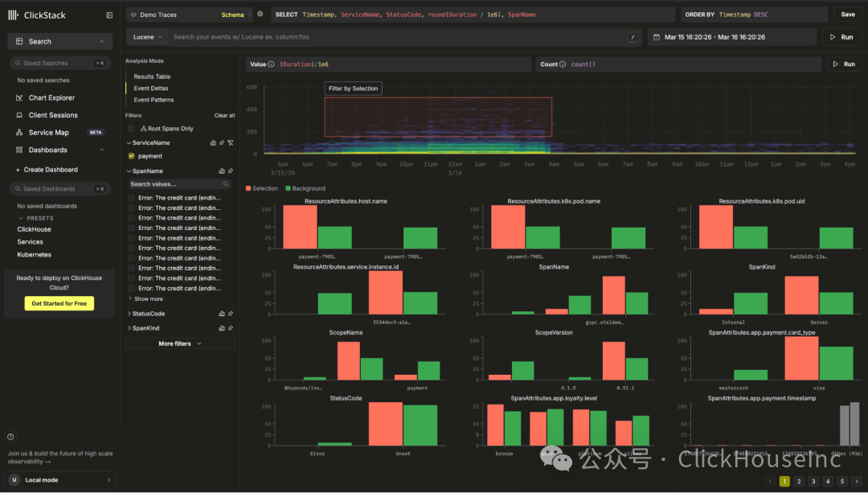Screen dimensions: 868x493
Task: Collapse the SpanName filter group
Action: click(129, 171)
